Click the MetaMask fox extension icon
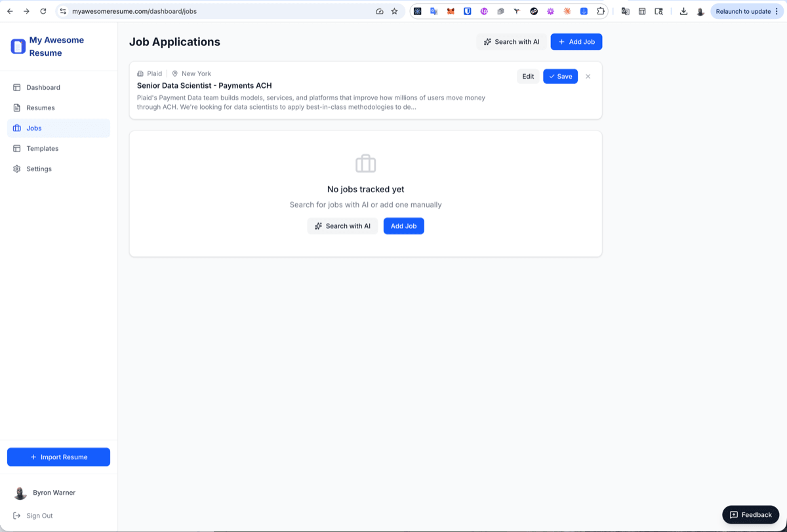Screen dimensions: 787x532 click(x=451, y=11)
